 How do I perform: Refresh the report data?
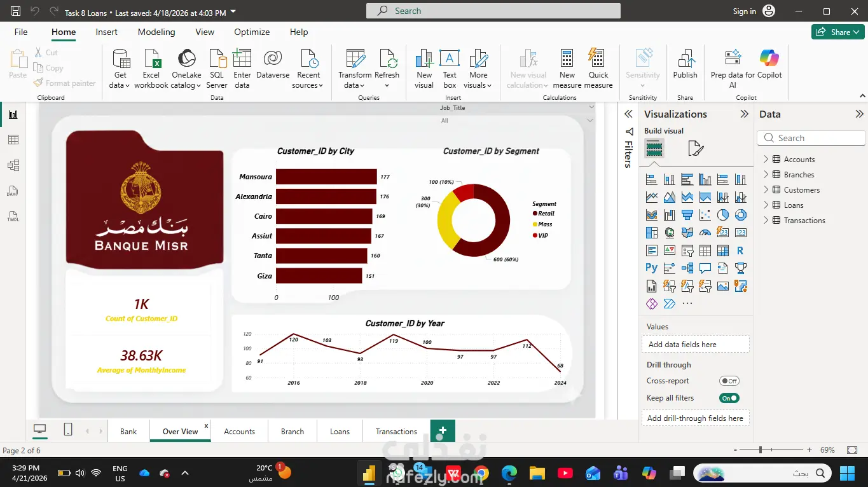(x=387, y=69)
